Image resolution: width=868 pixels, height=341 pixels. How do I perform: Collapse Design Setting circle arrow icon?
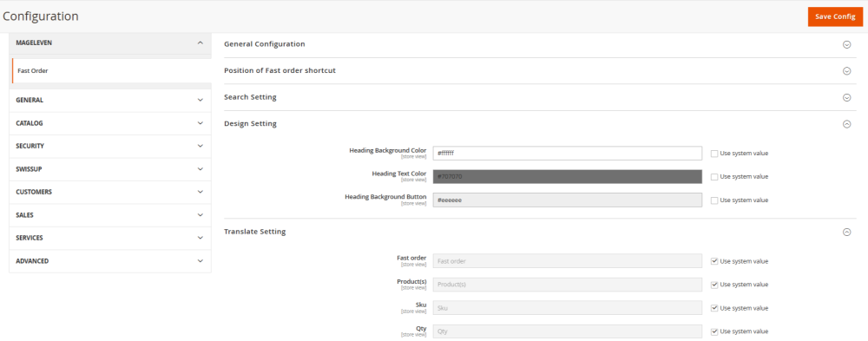[x=846, y=124]
